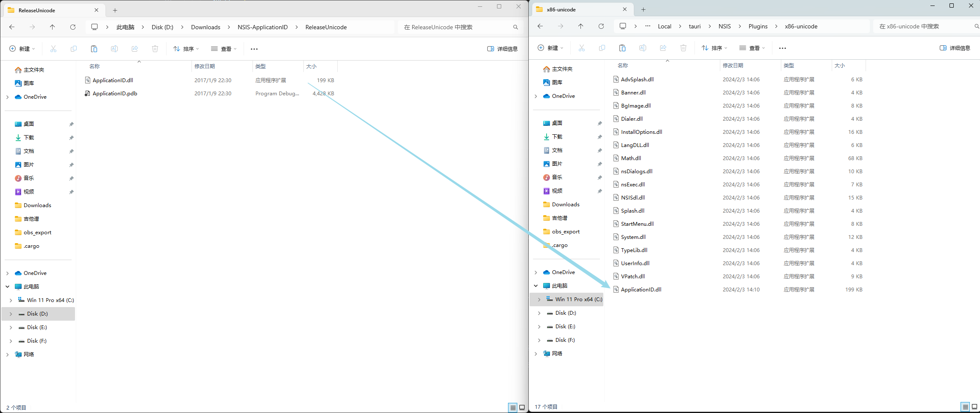
Task: Click Share icon in x86-unicode window toolbar
Action: pos(663,48)
